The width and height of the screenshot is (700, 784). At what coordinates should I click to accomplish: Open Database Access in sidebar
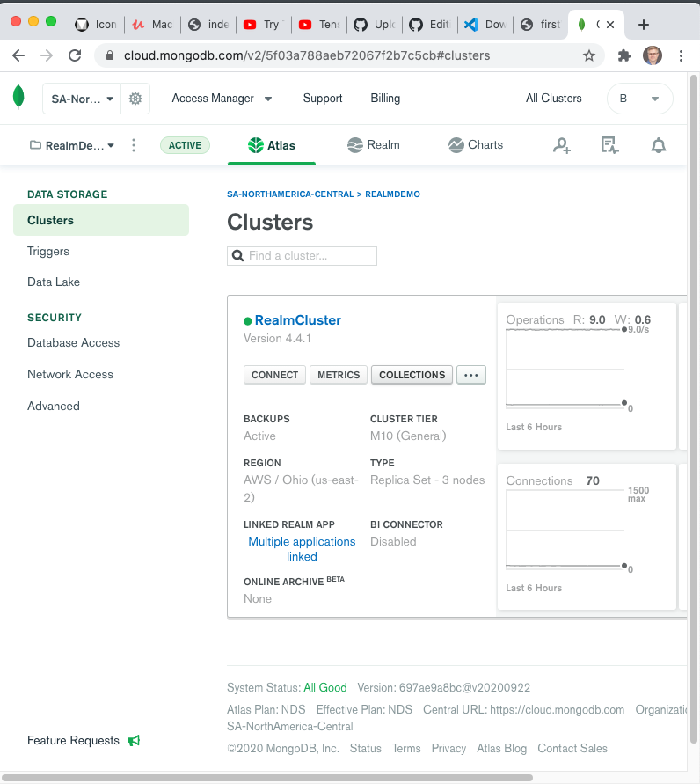(74, 343)
